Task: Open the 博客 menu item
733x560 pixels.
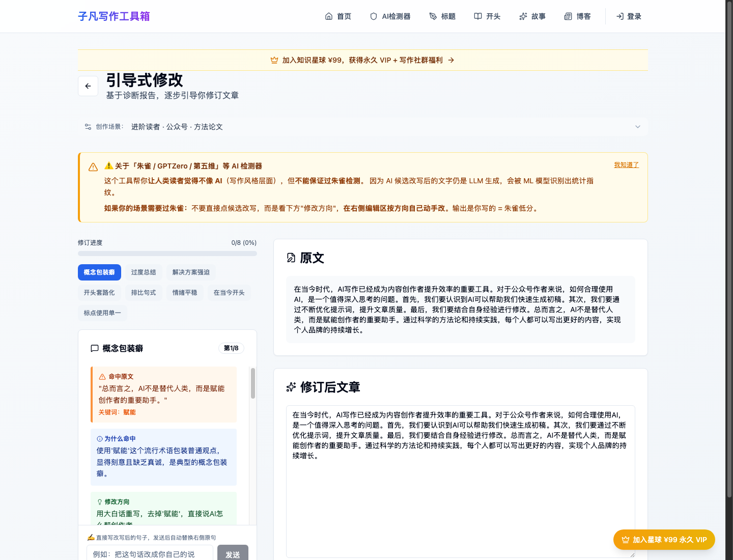Action: coord(577,16)
